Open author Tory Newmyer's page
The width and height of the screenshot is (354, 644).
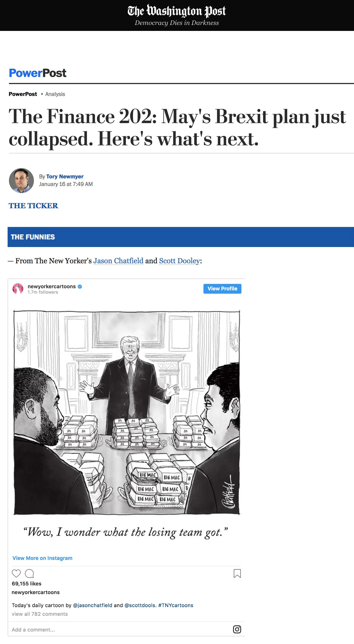[65, 177]
